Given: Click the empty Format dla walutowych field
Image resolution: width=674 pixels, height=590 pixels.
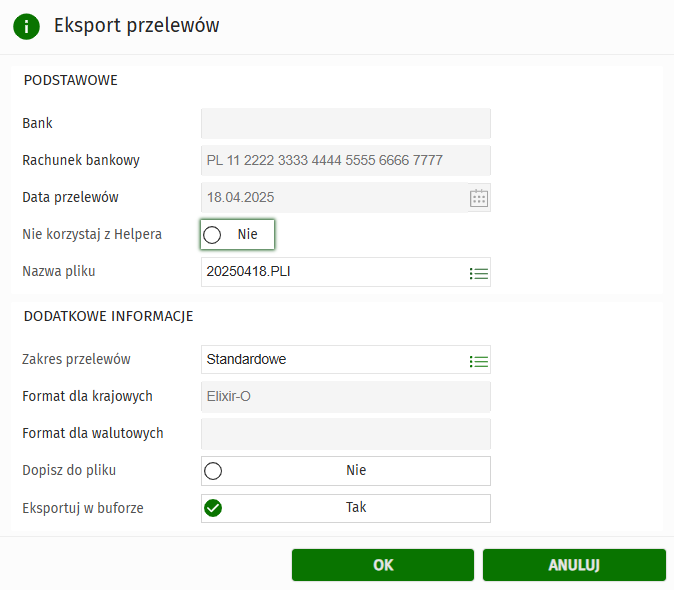Looking at the screenshot, I should (x=345, y=434).
